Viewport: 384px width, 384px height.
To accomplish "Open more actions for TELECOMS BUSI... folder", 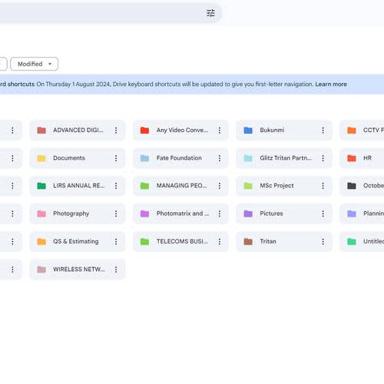I will pyautogui.click(x=220, y=241).
